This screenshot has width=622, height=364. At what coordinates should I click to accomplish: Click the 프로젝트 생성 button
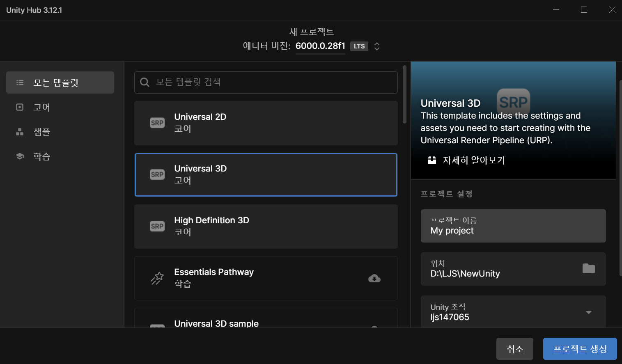(x=580, y=349)
